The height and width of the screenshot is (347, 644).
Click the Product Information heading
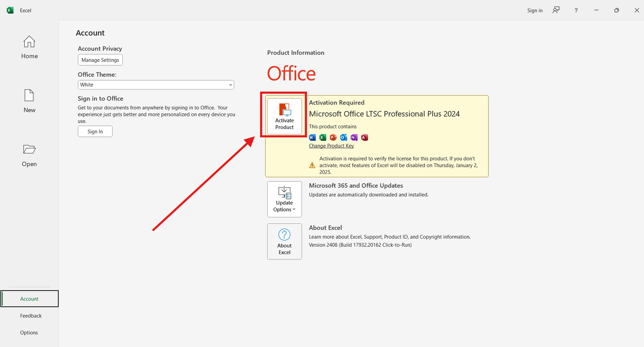click(296, 52)
